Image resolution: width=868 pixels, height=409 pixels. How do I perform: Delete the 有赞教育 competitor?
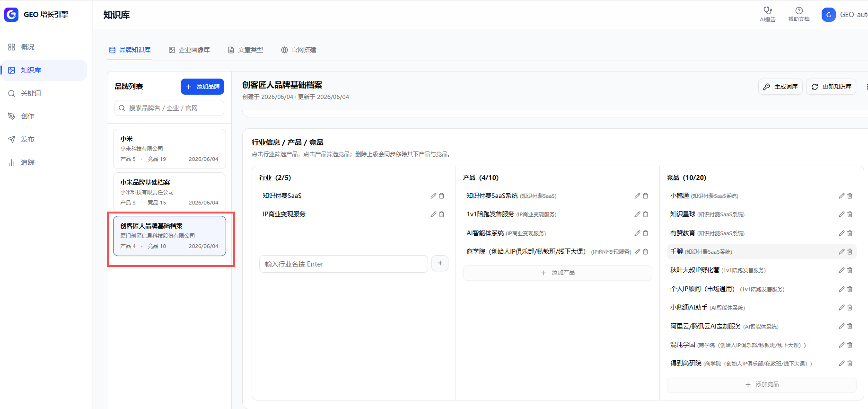point(850,233)
